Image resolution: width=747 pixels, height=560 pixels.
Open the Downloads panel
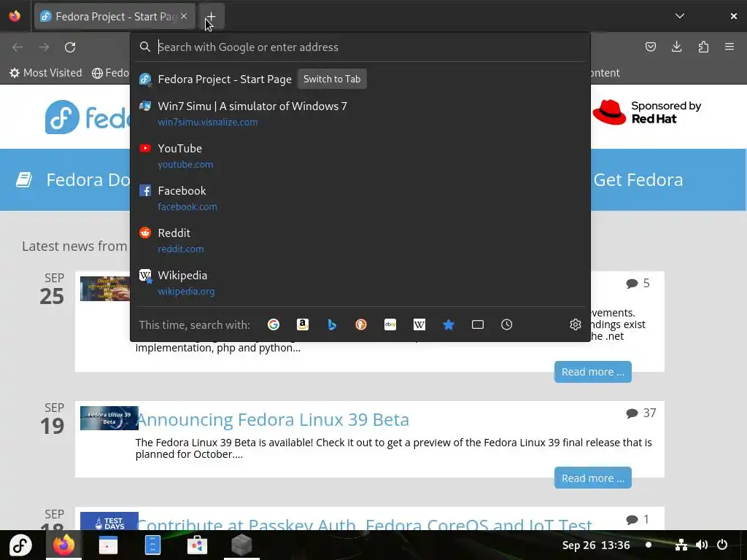click(676, 47)
